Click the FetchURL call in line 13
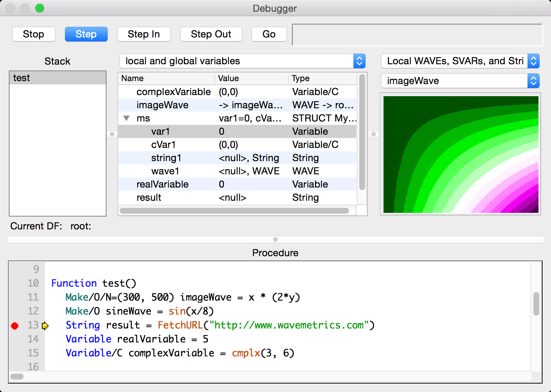 coord(266,325)
